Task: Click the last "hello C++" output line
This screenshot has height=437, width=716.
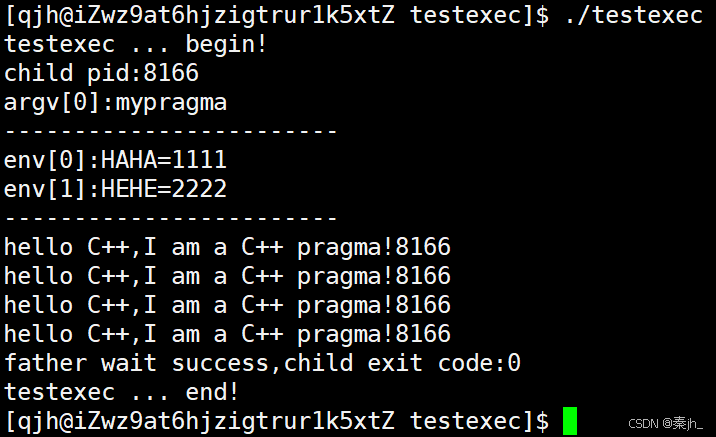Action: click(227, 334)
